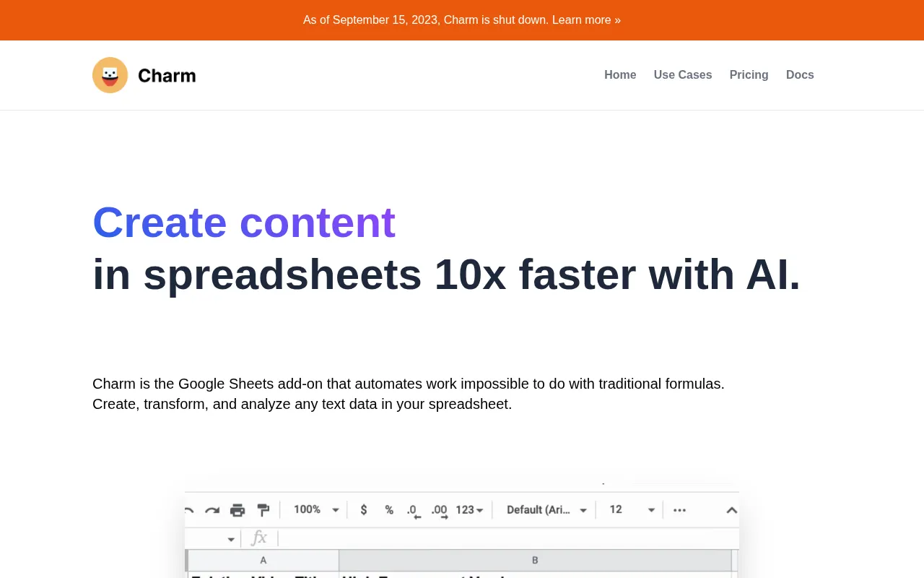Open the Use Cases nav item
Viewport: 924px width, 578px height.
683,75
